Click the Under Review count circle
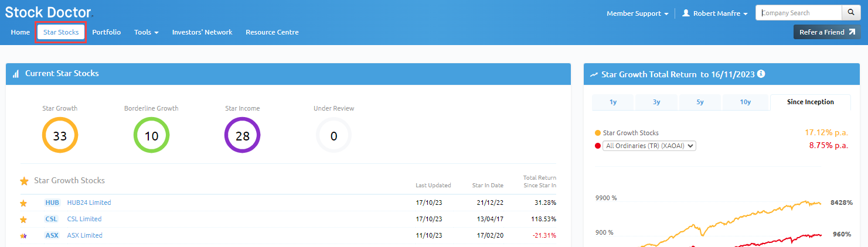The height and width of the screenshot is (247, 868). (333, 136)
